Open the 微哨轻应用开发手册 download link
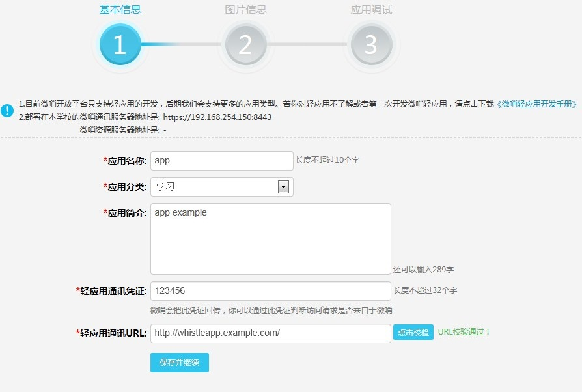 pos(538,104)
